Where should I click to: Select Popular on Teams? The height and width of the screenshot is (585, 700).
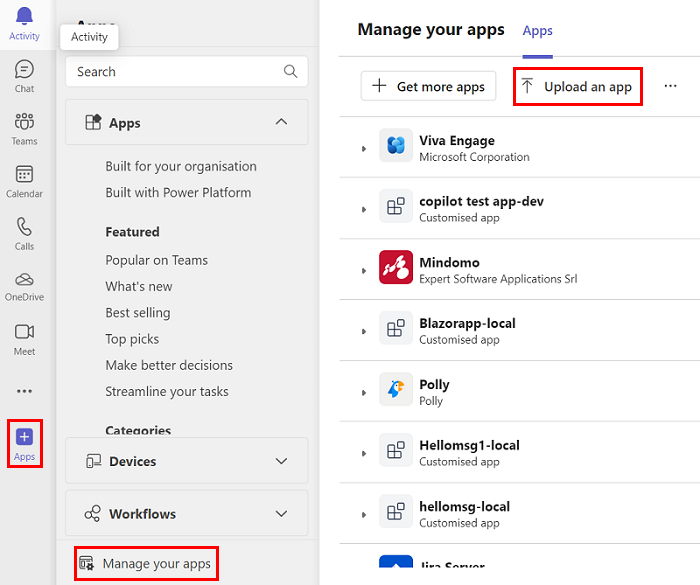(x=157, y=260)
